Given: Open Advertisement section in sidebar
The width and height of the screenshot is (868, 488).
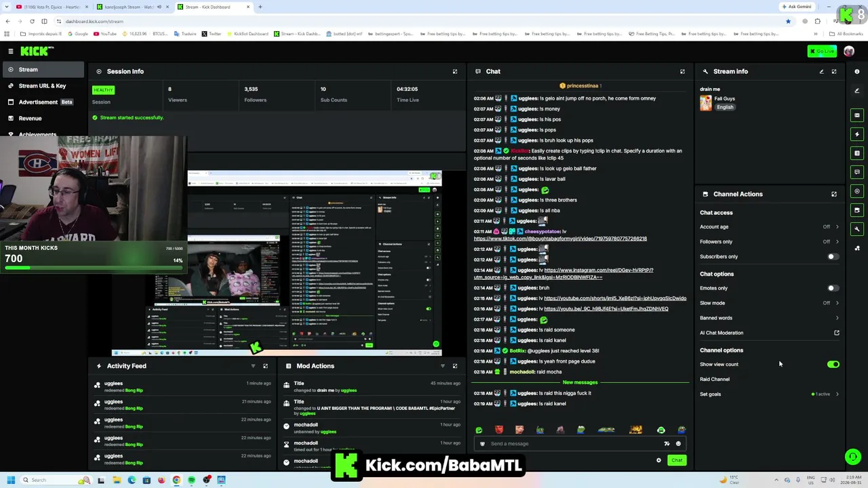Looking at the screenshot, I should tap(42, 102).
